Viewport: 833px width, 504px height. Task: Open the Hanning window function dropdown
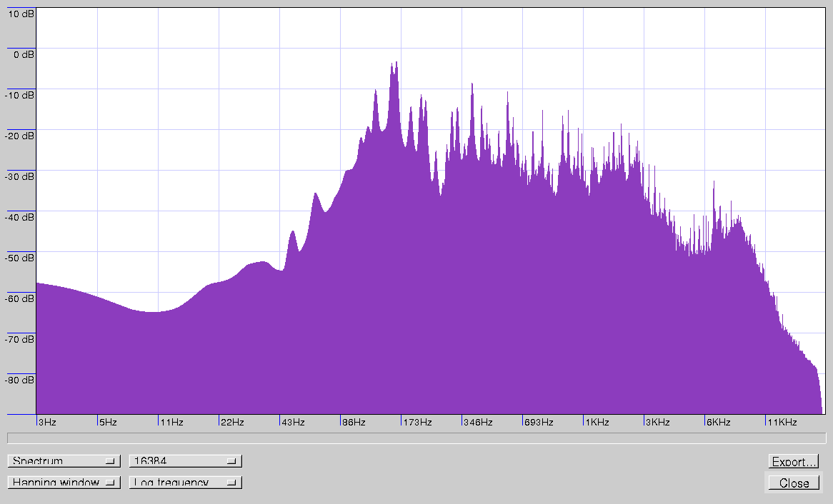[x=64, y=483]
